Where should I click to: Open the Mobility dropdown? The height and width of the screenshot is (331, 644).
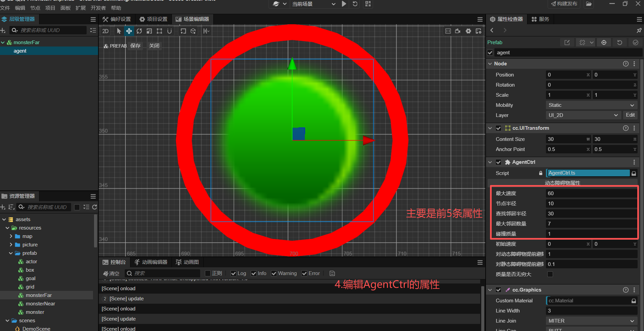tap(591, 105)
